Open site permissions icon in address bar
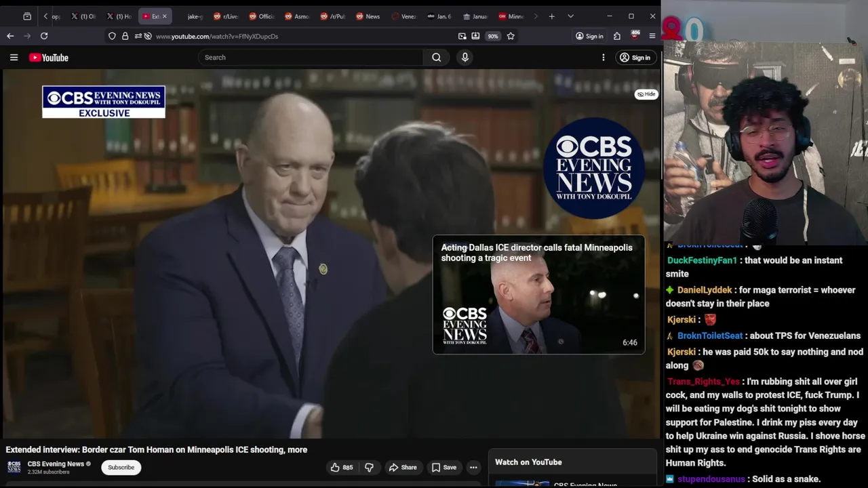The height and width of the screenshot is (488, 868). click(x=138, y=36)
